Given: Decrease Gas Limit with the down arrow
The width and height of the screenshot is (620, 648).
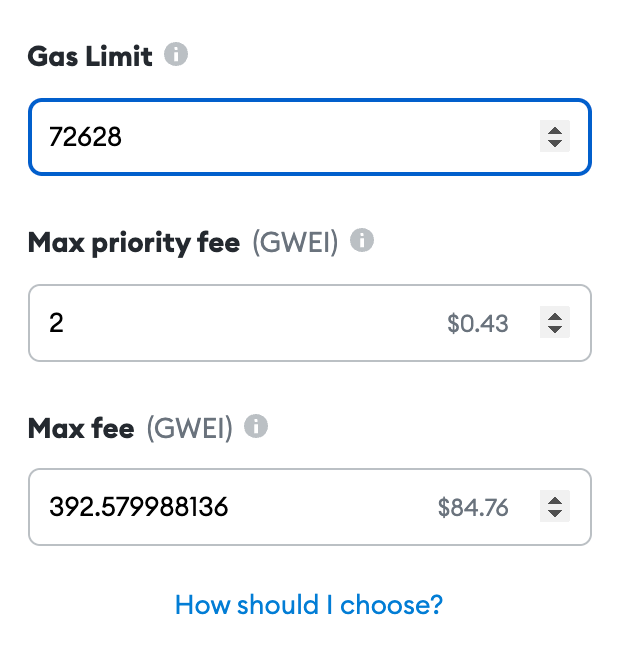Looking at the screenshot, I should pyautogui.click(x=555, y=143).
